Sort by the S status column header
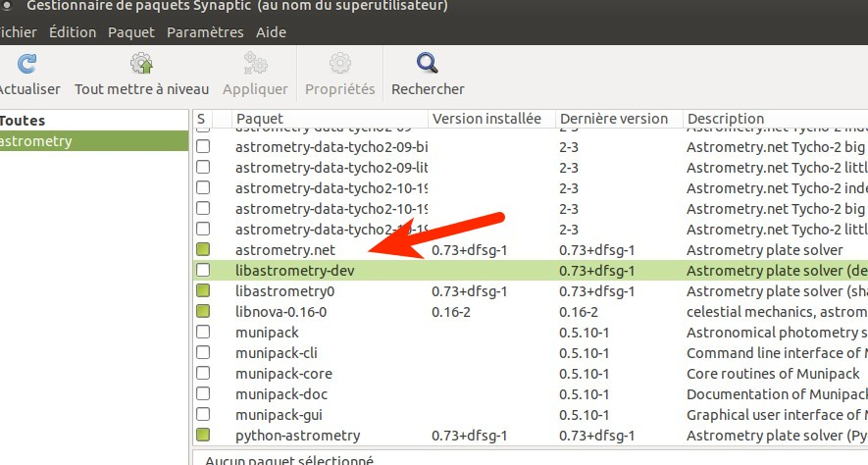Image resolution: width=868 pixels, height=465 pixels. (x=202, y=119)
